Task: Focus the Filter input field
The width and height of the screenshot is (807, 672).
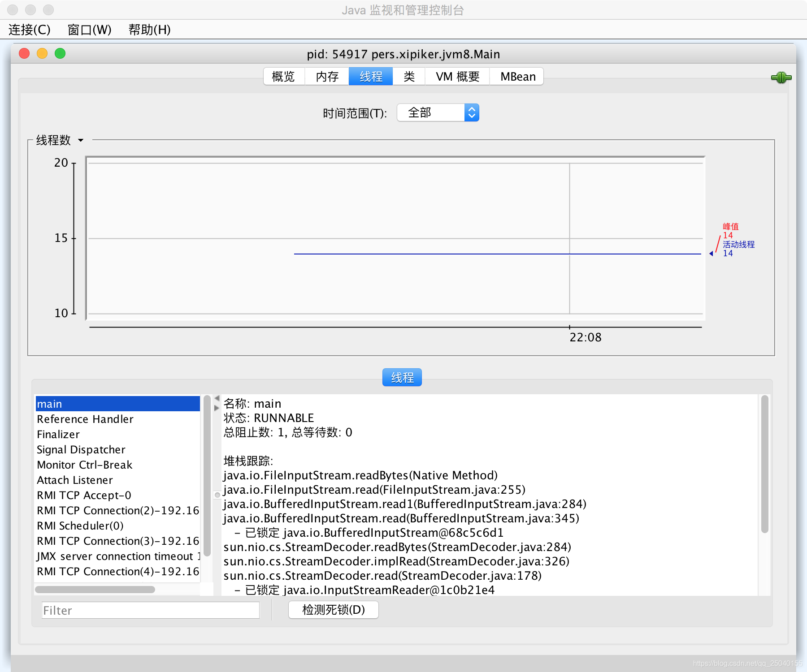Action: [x=151, y=610]
